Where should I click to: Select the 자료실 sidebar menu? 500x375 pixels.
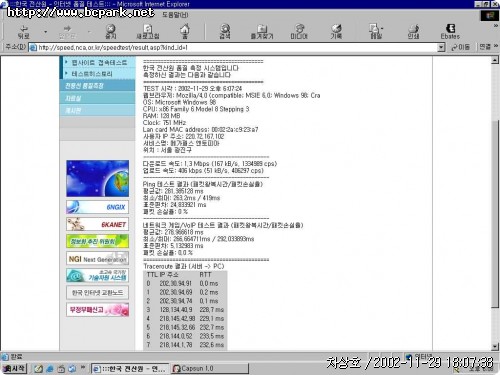97,98
